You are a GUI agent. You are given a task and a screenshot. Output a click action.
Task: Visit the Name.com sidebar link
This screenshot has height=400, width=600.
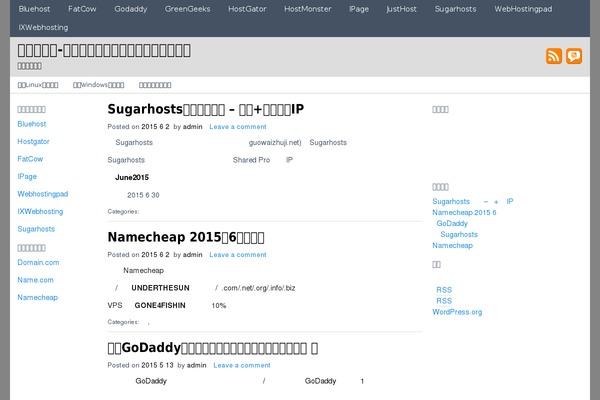click(36, 280)
